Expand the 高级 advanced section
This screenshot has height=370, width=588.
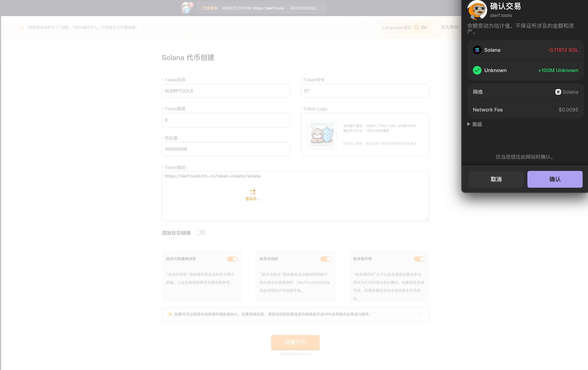pyautogui.click(x=475, y=124)
